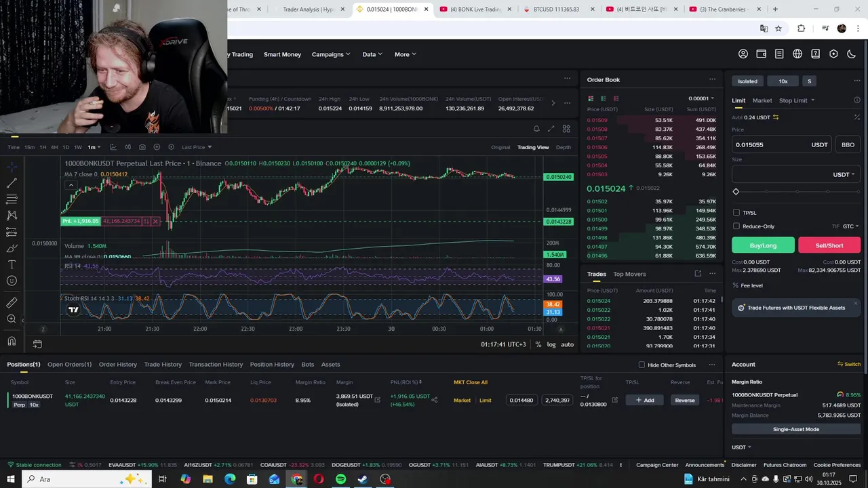The width and height of the screenshot is (868, 488).
Task: Click the Buy/Long button
Action: (x=763, y=245)
